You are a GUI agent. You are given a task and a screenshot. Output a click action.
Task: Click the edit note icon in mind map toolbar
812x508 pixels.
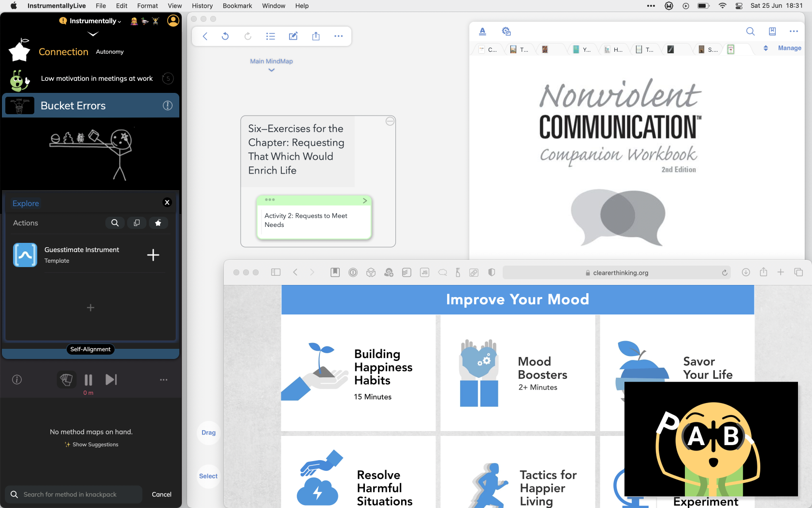pos(293,36)
